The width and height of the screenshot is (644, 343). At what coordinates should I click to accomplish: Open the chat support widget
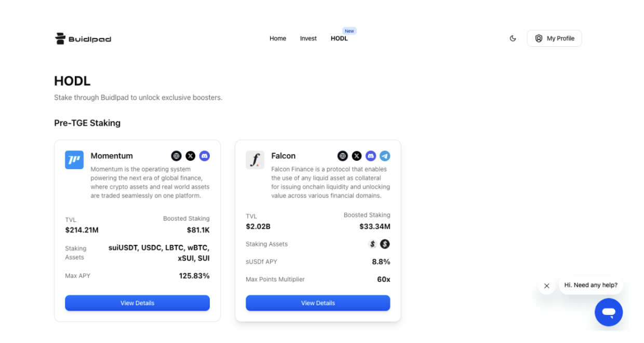(608, 312)
